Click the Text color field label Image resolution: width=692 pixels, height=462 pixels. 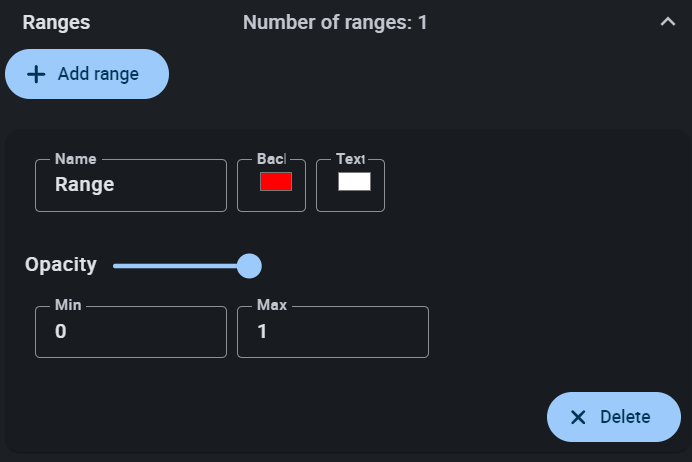pos(351,159)
